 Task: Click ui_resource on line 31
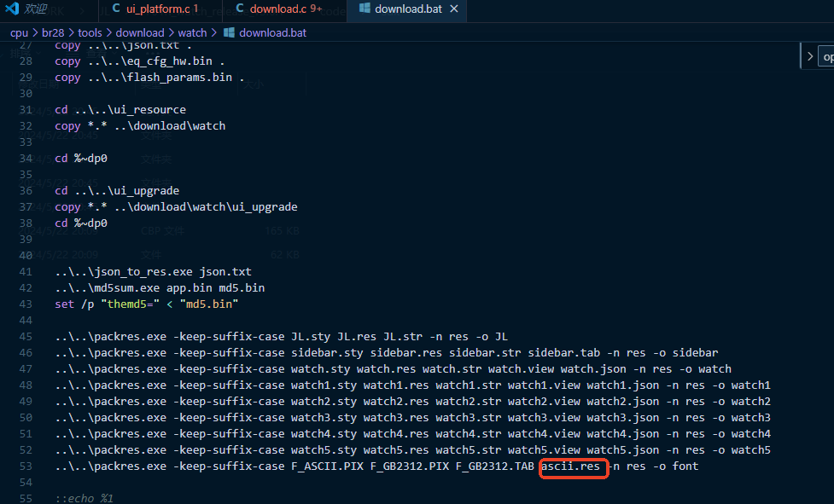pyautogui.click(x=150, y=110)
